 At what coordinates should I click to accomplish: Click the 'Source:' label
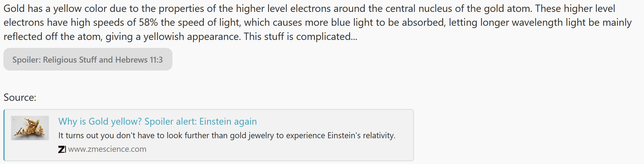pyautogui.click(x=20, y=97)
